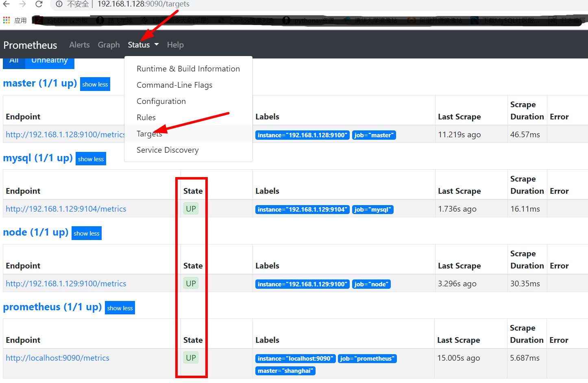Open the 应用 apps grid icon
This screenshot has height=383, width=588.
pyautogui.click(x=7, y=20)
